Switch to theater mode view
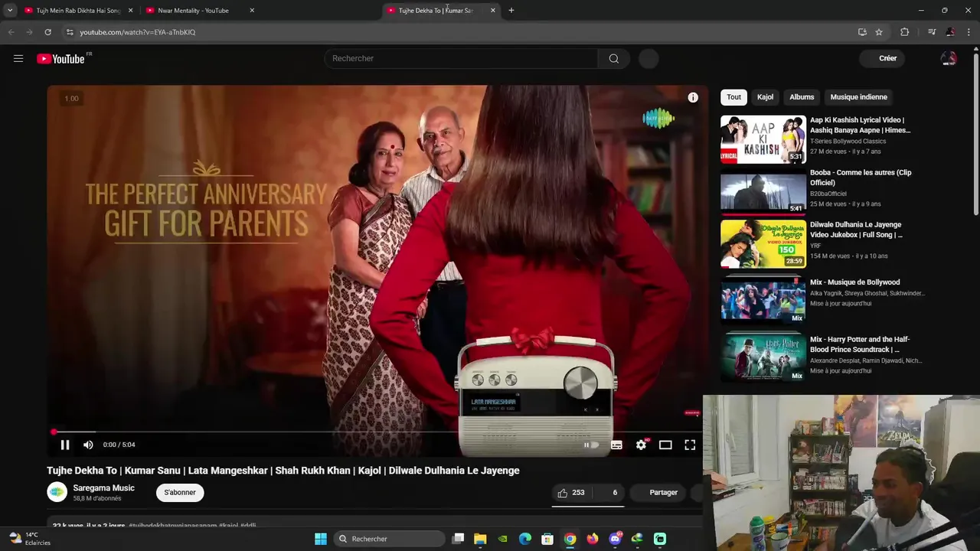This screenshot has width=980, height=551. (x=665, y=445)
